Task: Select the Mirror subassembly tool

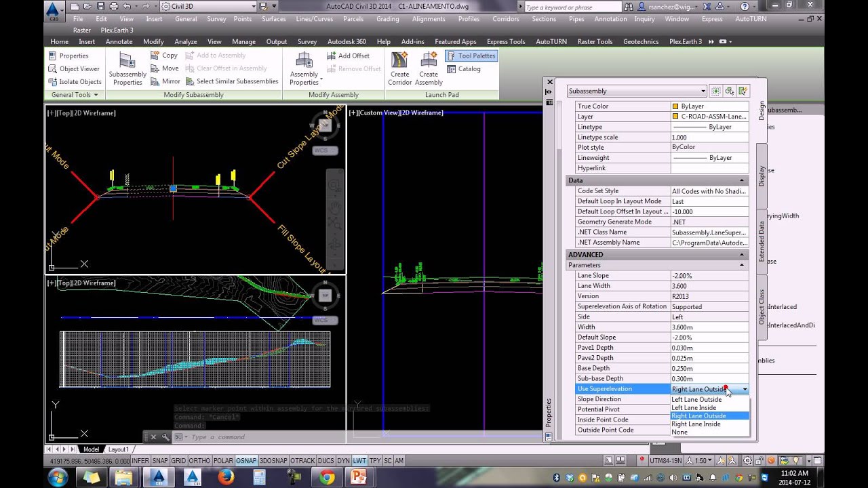Action: click(165, 81)
